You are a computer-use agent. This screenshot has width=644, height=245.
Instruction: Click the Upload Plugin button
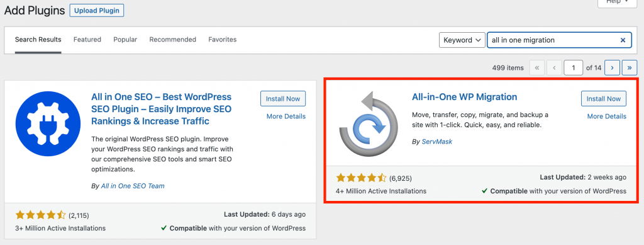(96, 10)
